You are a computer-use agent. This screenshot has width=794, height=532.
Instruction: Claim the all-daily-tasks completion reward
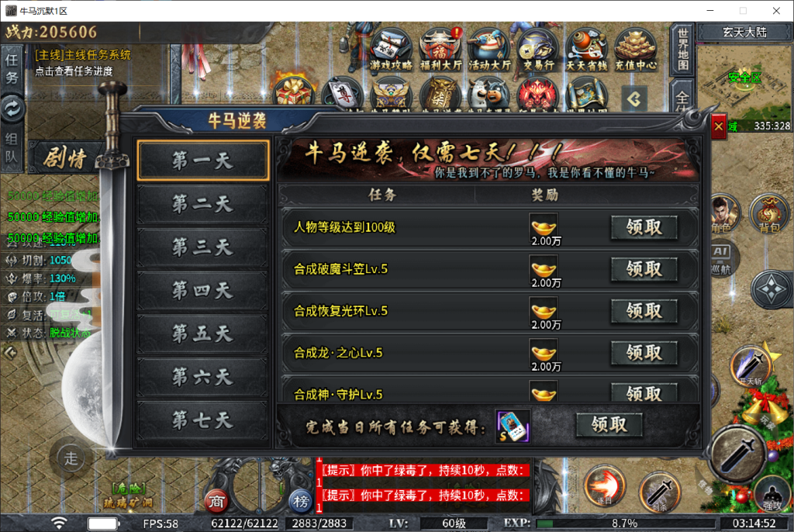tap(609, 424)
